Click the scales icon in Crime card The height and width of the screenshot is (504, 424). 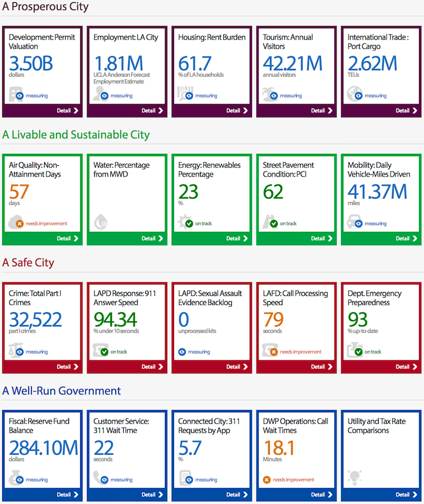click(12, 350)
